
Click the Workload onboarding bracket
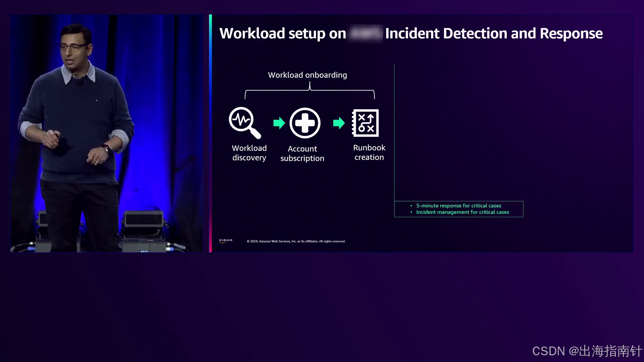pos(310,90)
